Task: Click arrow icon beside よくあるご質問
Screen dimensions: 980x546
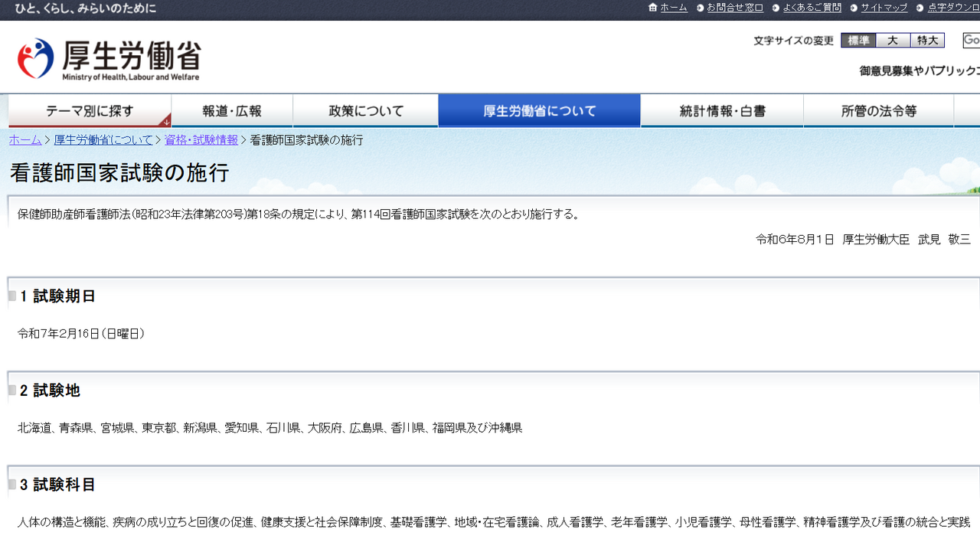Action: tap(776, 8)
